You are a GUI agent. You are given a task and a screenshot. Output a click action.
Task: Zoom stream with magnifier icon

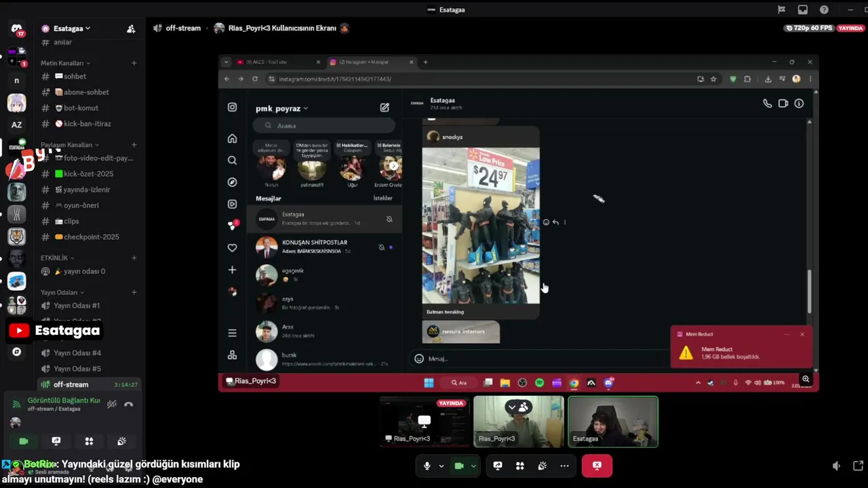tap(806, 379)
